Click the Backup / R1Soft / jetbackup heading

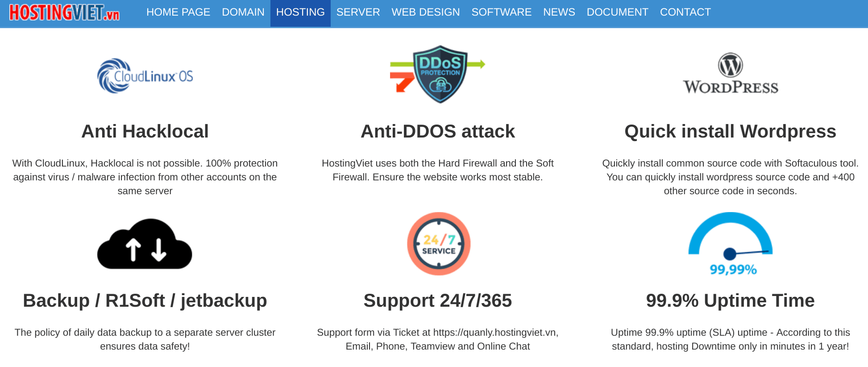pos(145,300)
